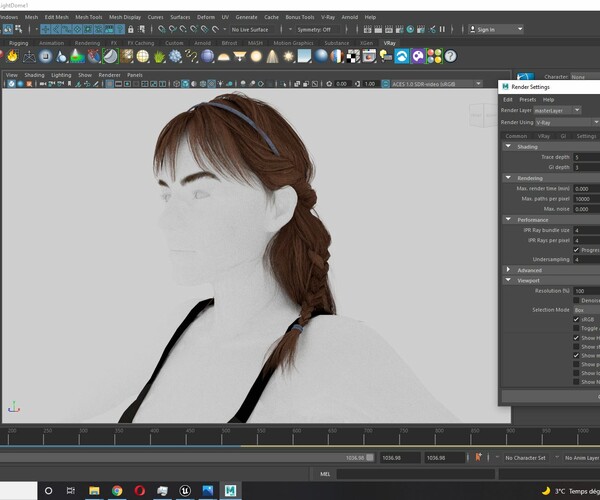This screenshot has height=500, width=600.
Task: Collapse the Viewport section
Action: pos(508,280)
